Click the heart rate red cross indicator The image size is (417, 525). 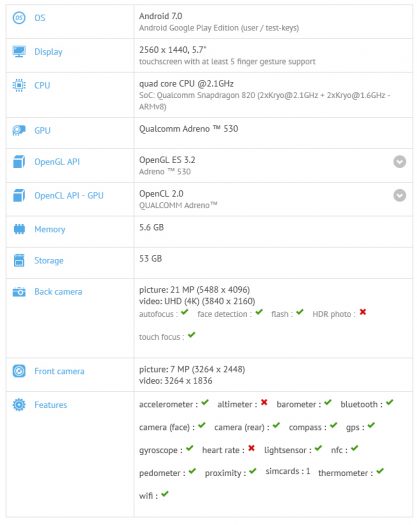pyautogui.click(x=252, y=448)
